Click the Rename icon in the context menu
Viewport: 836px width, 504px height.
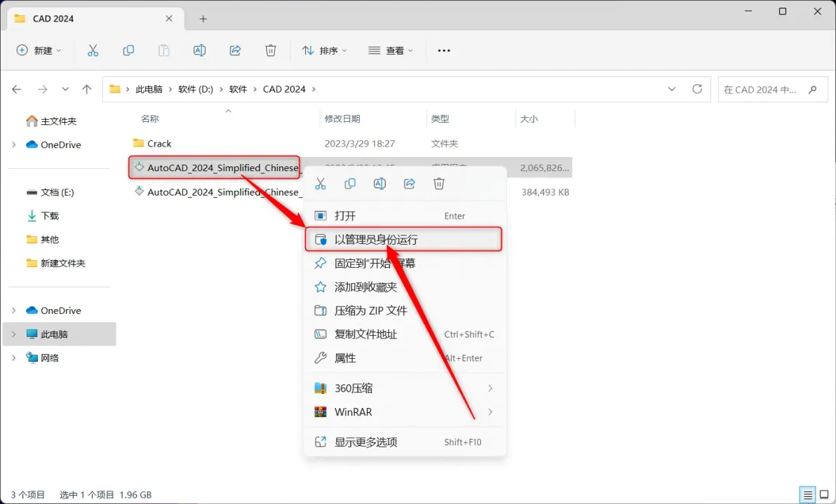click(379, 184)
